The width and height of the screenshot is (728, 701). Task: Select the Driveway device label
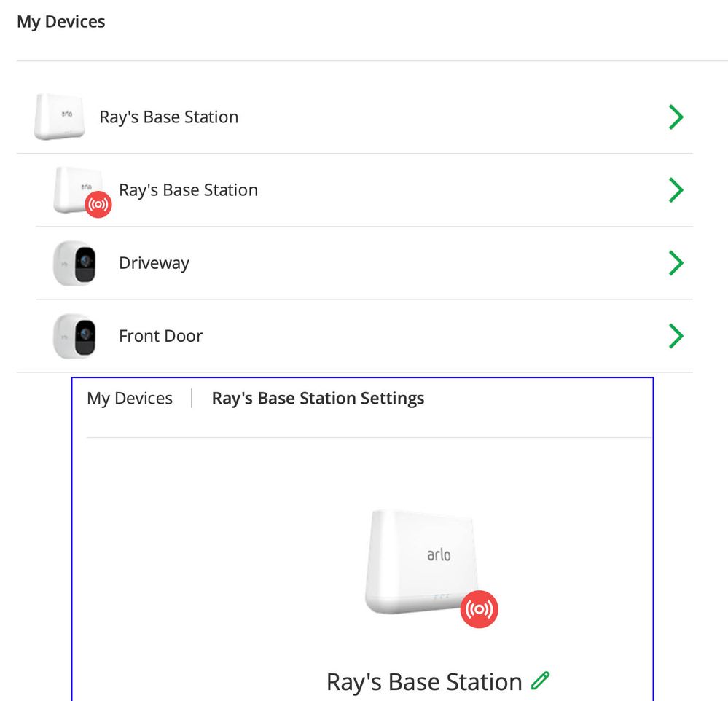point(154,263)
